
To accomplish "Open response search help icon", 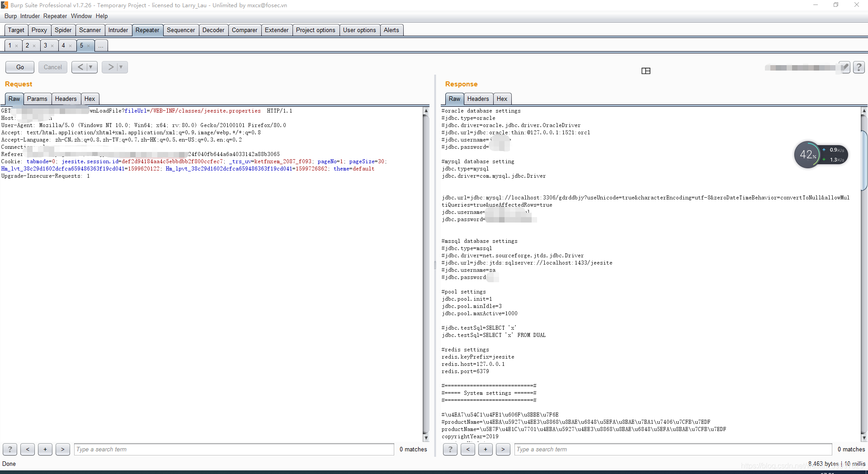I will (x=450, y=449).
